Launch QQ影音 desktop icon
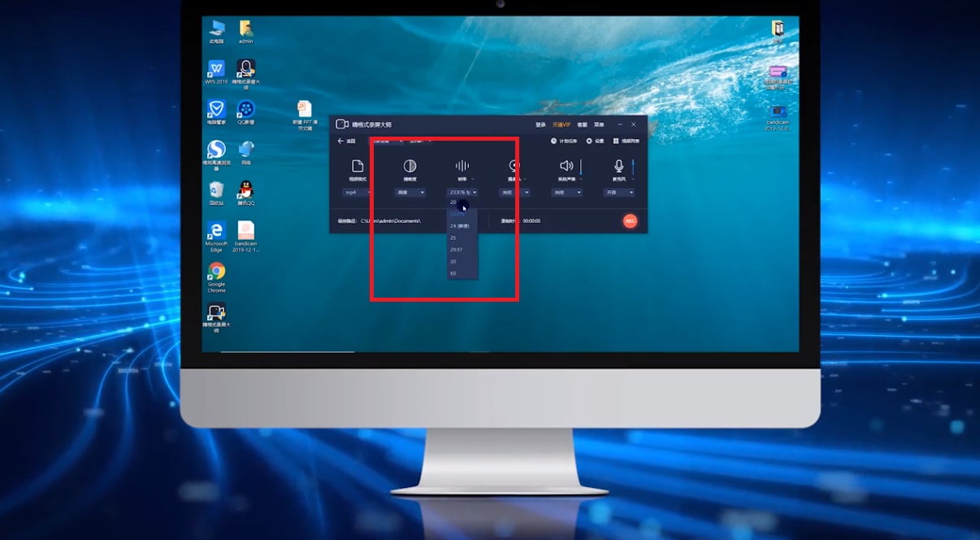 coord(246,112)
